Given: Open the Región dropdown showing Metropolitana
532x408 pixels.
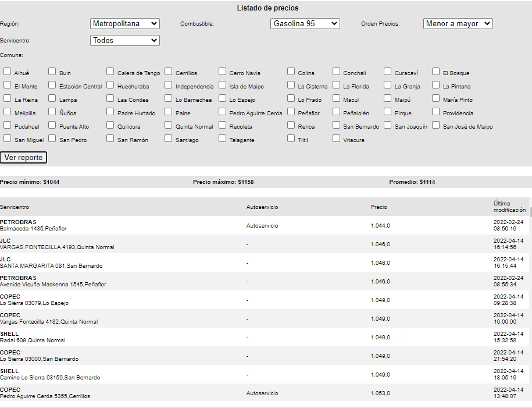Looking at the screenshot, I should coord(125,24).
